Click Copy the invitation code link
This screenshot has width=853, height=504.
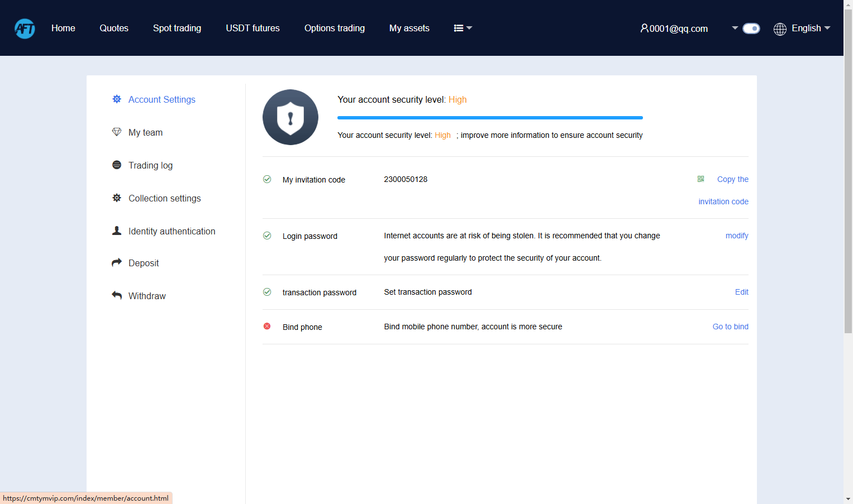coord(723,190)
